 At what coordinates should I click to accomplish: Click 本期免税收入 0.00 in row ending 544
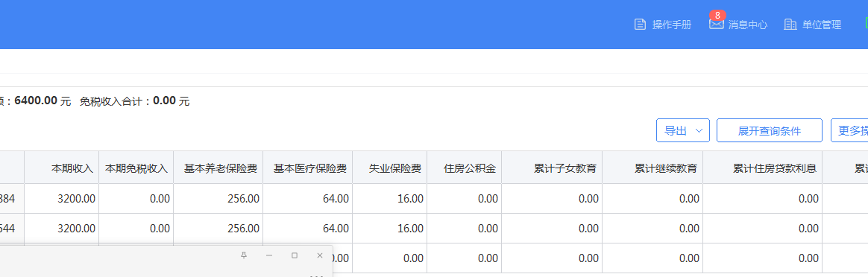[x=160, y=229]
